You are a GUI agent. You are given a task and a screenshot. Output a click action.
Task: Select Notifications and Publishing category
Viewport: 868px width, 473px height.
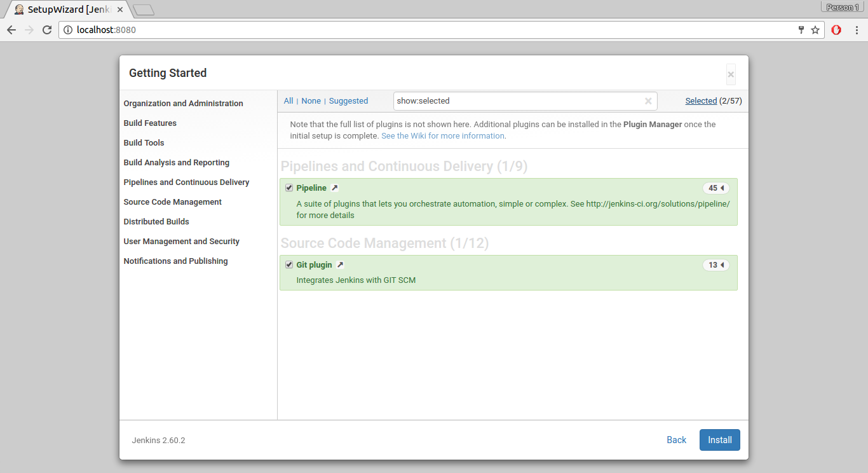(x=175, y=261)
